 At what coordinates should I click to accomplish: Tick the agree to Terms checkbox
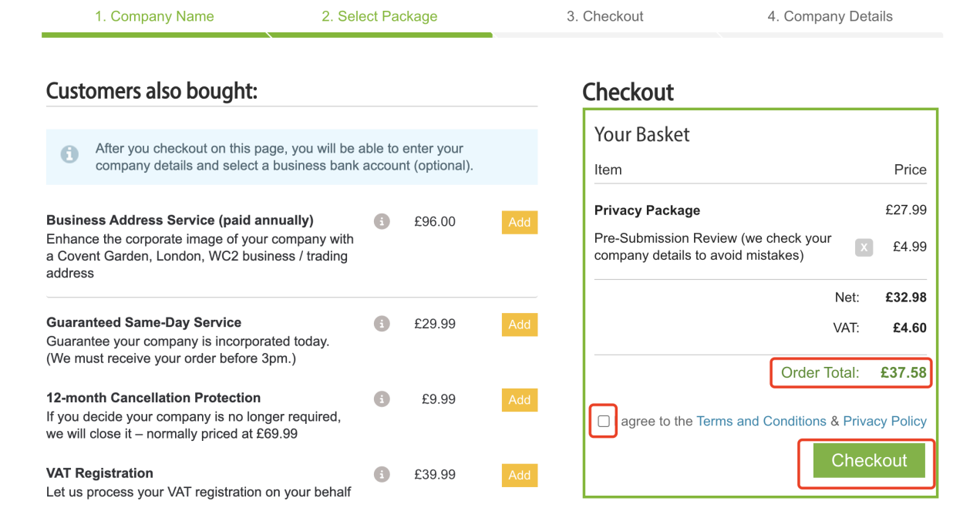(x=603, y=421)
